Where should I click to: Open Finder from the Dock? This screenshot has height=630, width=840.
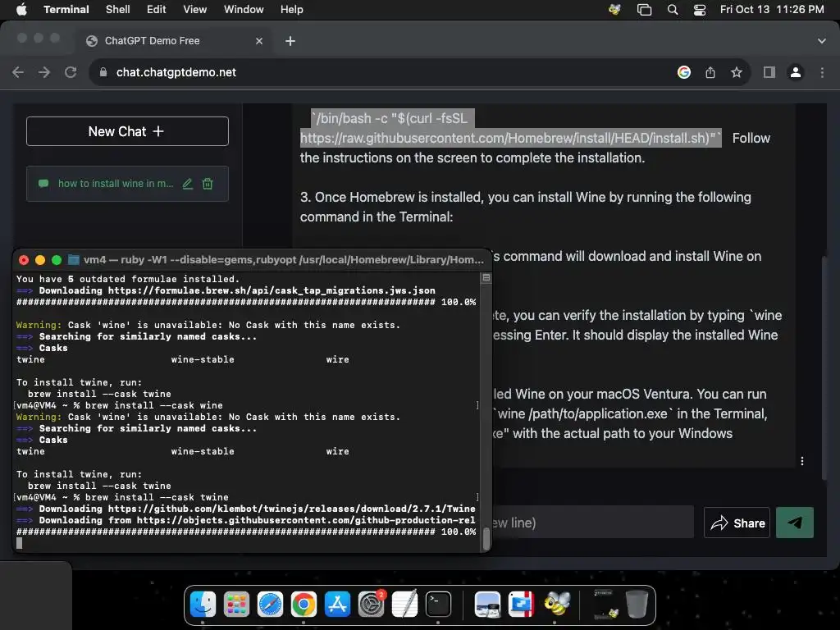pyautogui.click(x=203, y=605)
